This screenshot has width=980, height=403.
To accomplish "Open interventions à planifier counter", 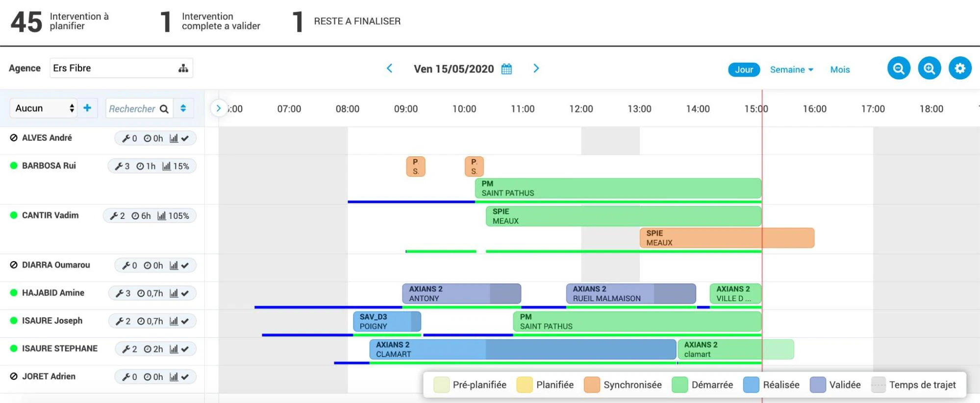I will click(60, 22).
